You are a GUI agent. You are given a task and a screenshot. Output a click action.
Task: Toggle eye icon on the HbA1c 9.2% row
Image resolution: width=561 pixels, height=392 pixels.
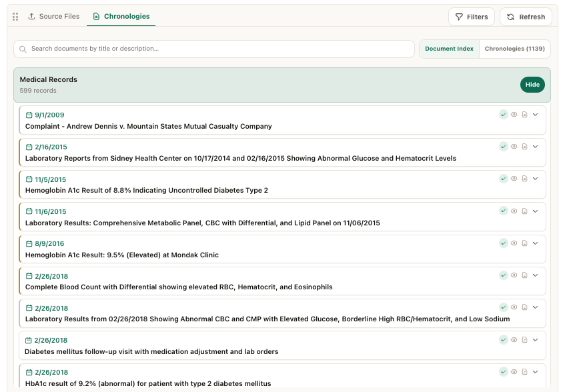click(514, 371)
